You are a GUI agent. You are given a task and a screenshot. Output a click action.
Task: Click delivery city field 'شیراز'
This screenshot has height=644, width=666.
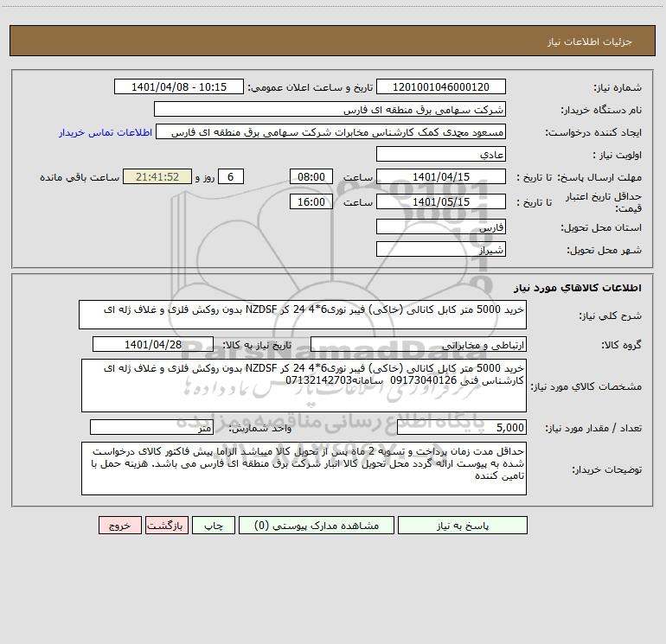click(441, 249)
